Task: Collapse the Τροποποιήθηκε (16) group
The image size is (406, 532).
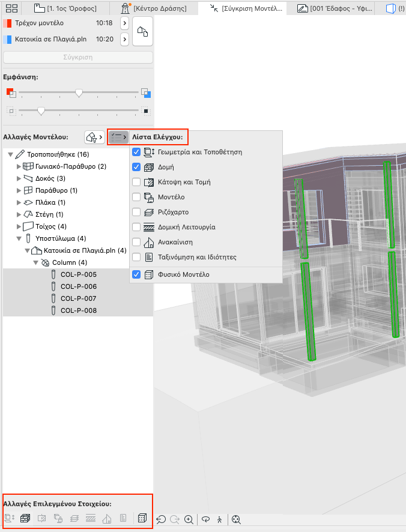Action: click(x=11, y=155)
